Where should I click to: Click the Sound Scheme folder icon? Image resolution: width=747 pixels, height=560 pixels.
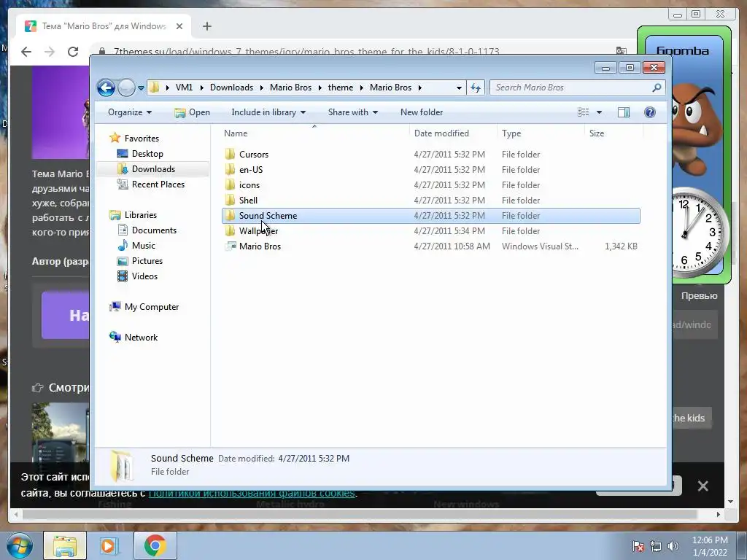pyautogui.click(x=230, y=215)
